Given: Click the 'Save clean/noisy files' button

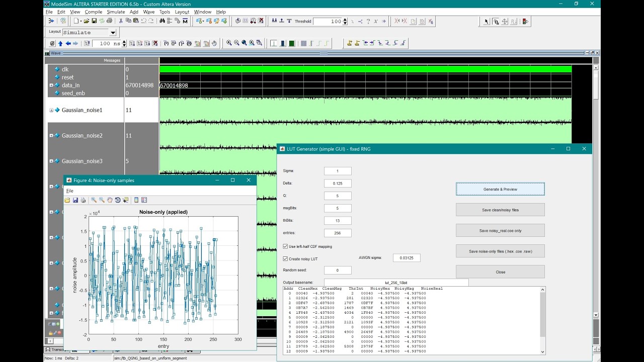Looking at the screenshot, I should click(500, 210).
